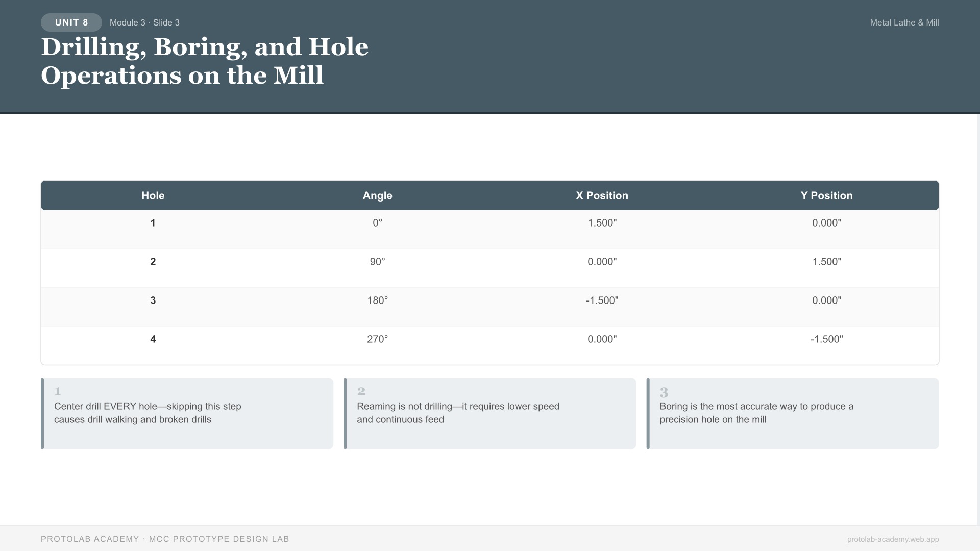
Task: Select the -1.500" X Position of Hole 3
Action: (602, 300)
